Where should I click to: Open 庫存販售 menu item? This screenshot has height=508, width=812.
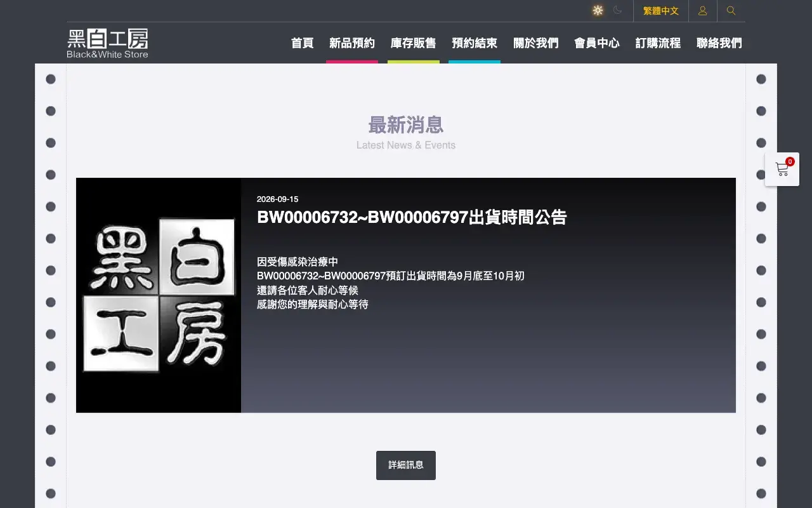click(414, 43)
